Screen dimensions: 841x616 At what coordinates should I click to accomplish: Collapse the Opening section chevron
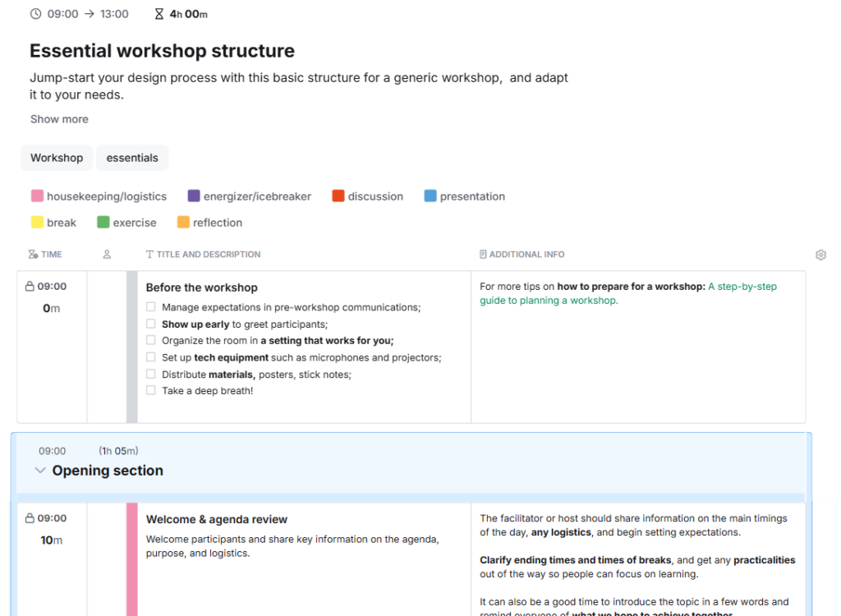39,471
